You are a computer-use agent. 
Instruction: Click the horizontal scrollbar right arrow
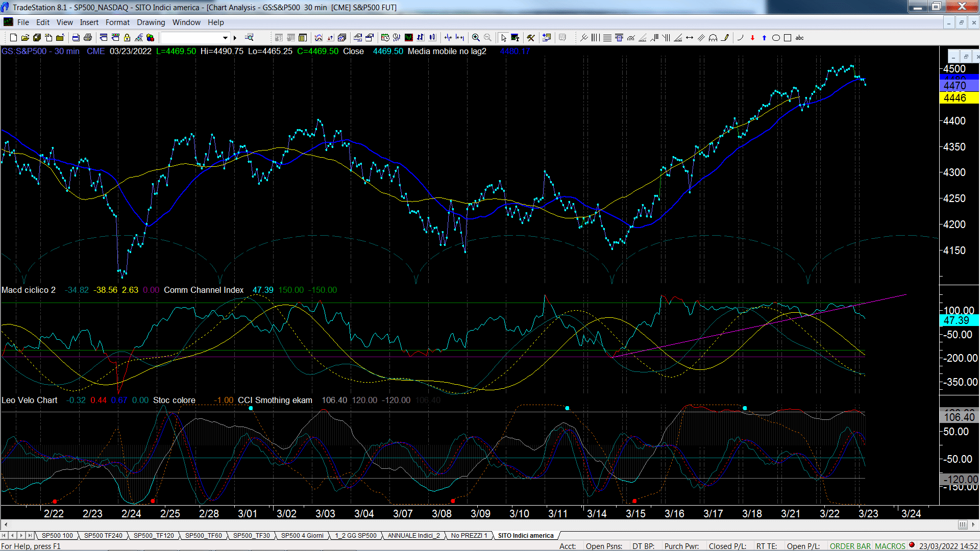click(973, 524)
